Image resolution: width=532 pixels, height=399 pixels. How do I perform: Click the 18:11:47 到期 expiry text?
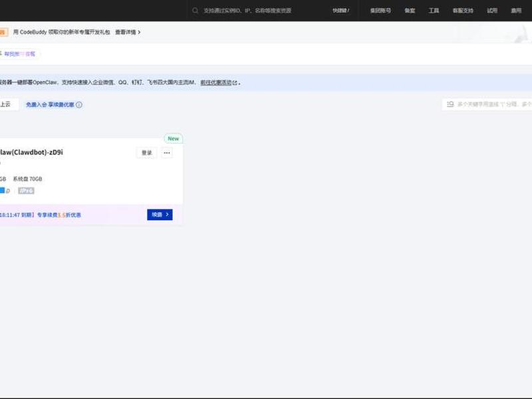pyautogui.click(x=17, y=215)
